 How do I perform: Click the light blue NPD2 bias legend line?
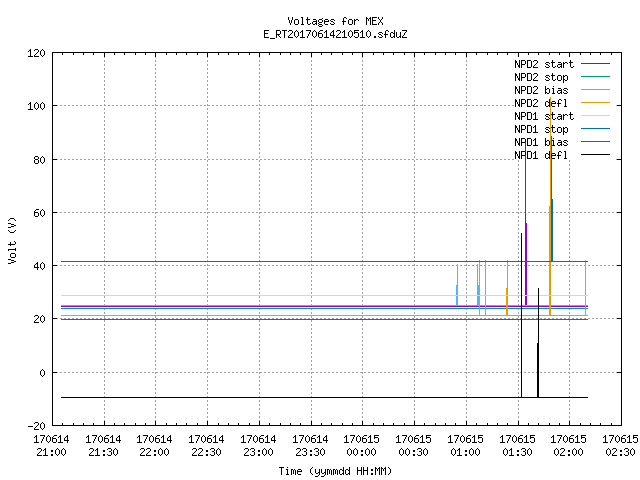tap(596, 90)
